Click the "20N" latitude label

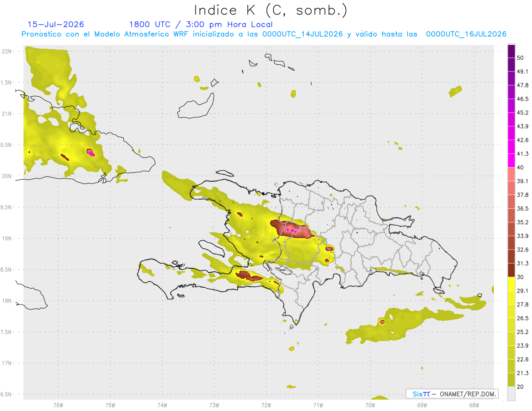coord(7,176)
